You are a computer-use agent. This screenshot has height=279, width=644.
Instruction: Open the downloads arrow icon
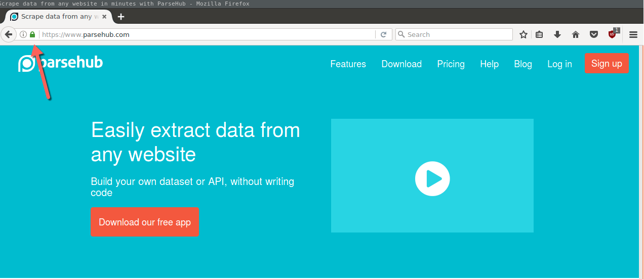pyautogui.click(x=557, y=34)
